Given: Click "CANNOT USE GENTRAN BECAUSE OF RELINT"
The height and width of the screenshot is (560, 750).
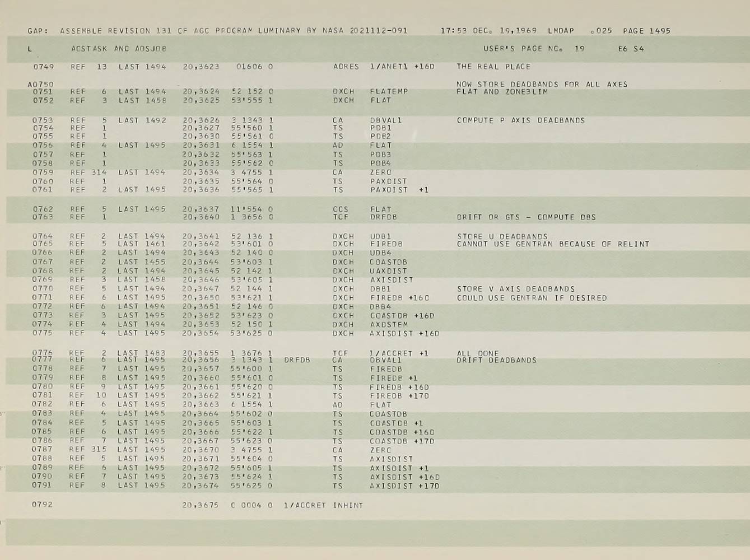Looking at the screenshot, I should click(553, 244).
